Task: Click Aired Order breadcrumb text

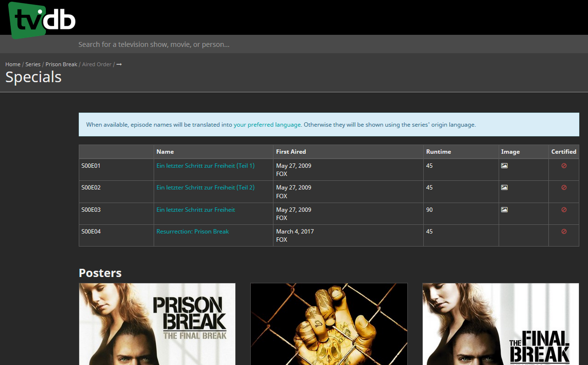Action: [97, 64]
